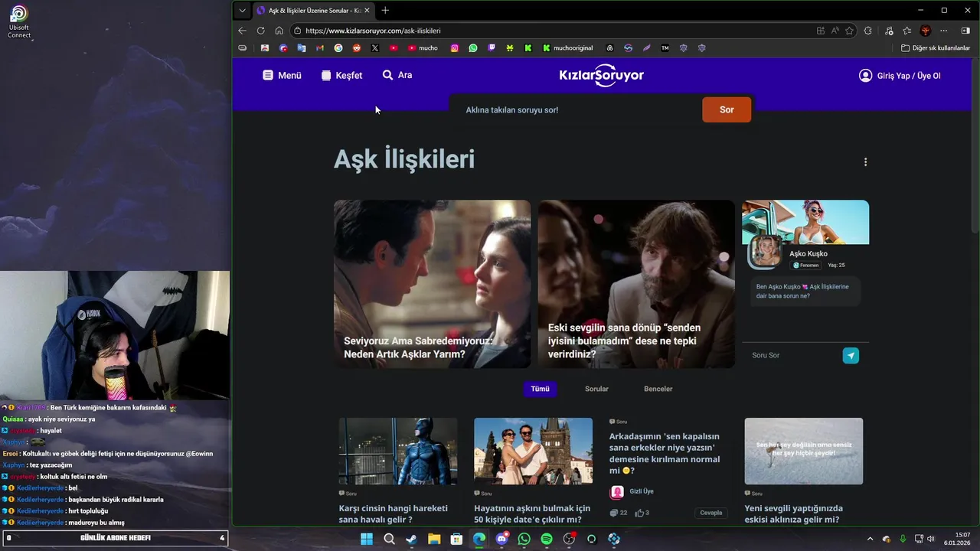Click Aşko Kuşko profile avatar

[765, 252]
